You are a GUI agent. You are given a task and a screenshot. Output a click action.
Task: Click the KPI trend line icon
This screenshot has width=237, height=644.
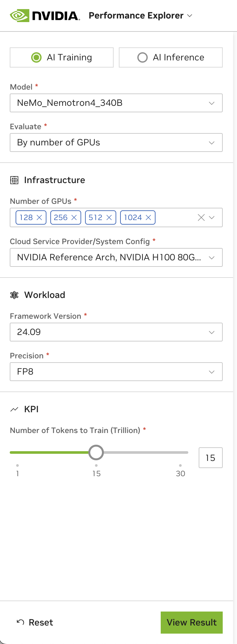(14, 409)
